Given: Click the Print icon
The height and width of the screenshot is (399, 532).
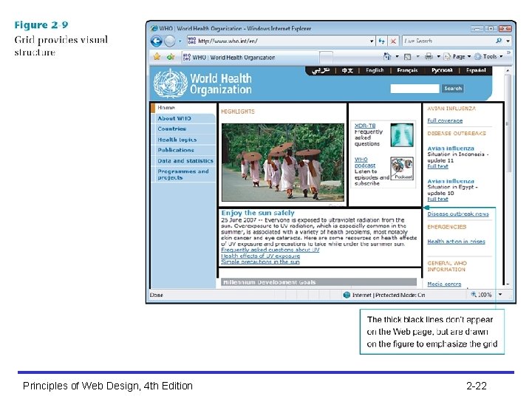Looking at the screenshot, I should [429, 56].
